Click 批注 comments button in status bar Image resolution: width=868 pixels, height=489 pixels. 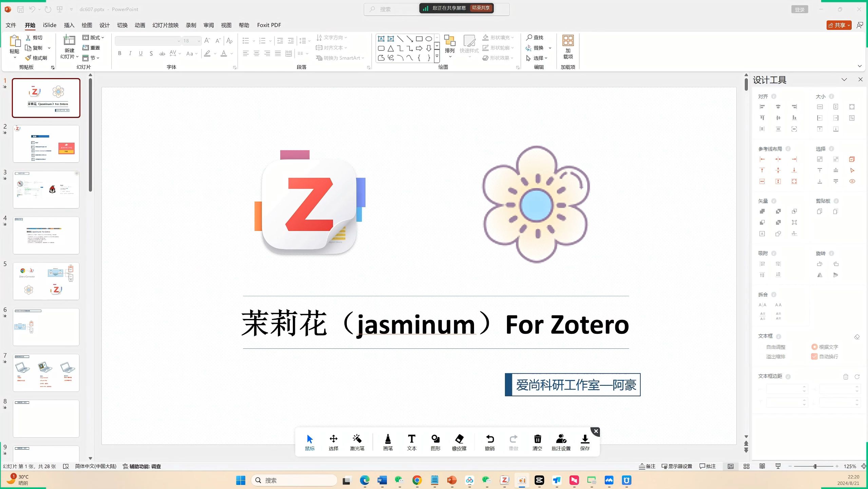point(707,466)
